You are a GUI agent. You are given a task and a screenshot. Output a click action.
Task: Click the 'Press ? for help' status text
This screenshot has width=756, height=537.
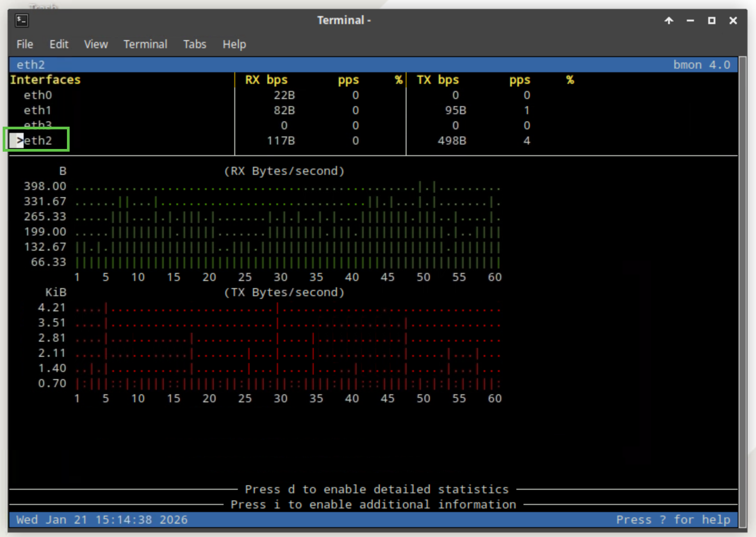click(673, 520)
